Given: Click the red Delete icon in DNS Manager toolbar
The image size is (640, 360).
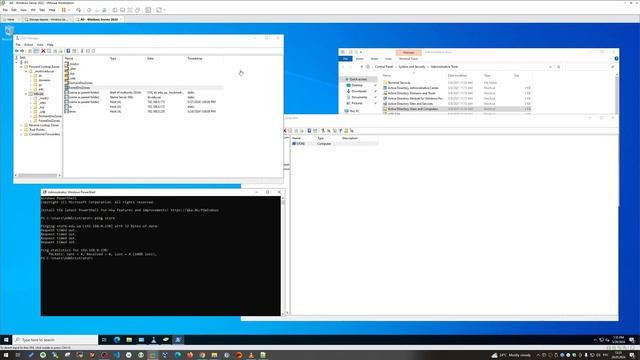Looking at the screenshot, I should pos(43,51).
